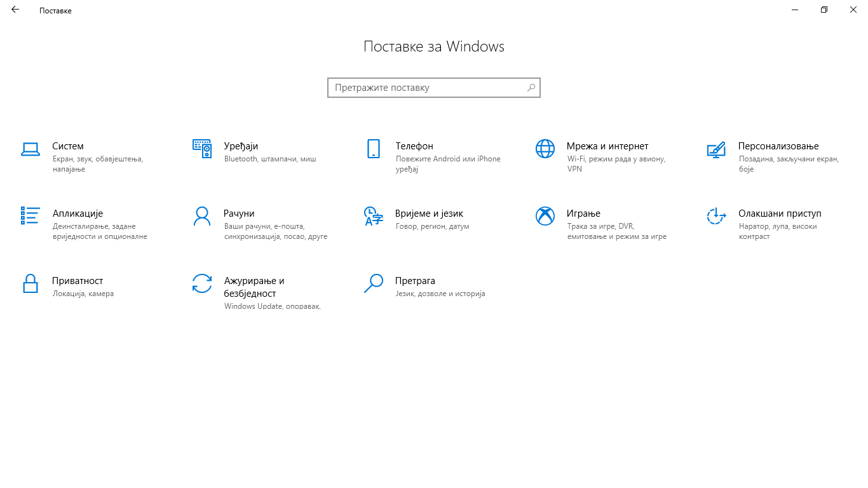Viewport: 868px width, 488px height.
Task: Click the Мрежа и интернет globe icon
Action: [x=545, y=149]
